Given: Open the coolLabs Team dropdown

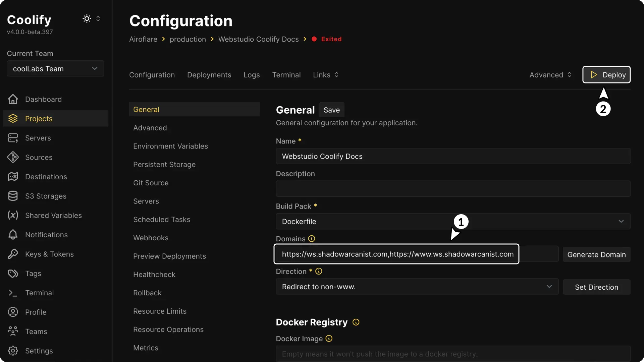Looking at the screenshot, I should click(x=55, y=69).
